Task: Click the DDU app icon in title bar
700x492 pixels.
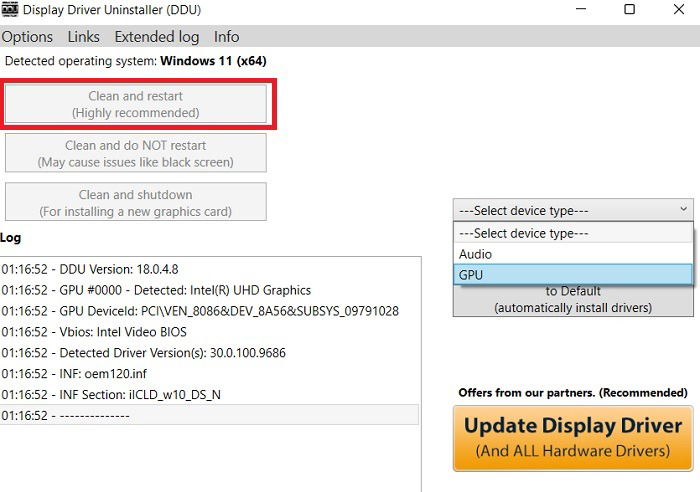Action: point(9,9)
